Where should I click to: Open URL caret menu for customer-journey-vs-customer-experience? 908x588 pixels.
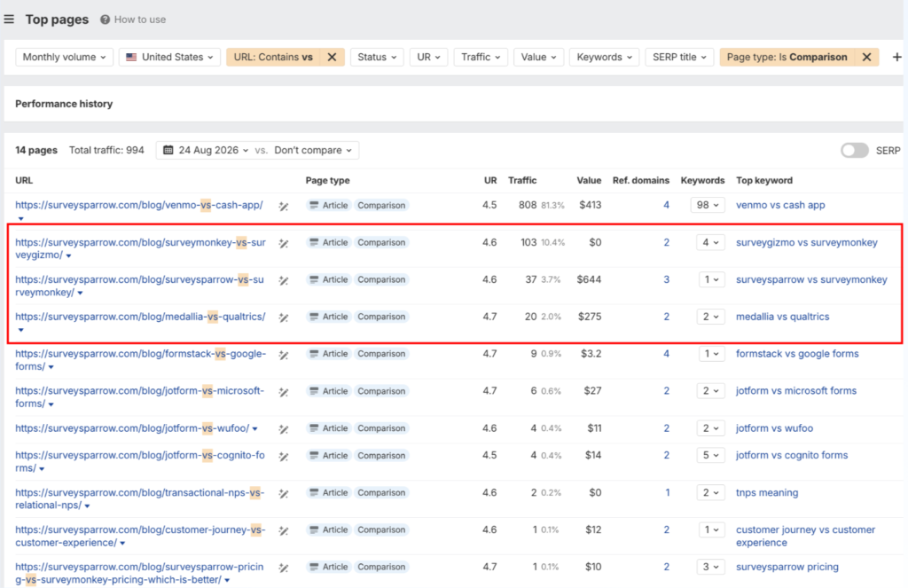pyautogui.click(x=122, y=544)
